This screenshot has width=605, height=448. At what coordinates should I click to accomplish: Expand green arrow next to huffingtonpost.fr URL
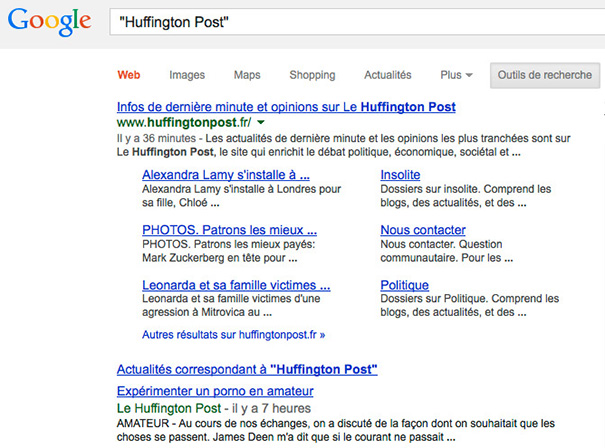[261, 123]
